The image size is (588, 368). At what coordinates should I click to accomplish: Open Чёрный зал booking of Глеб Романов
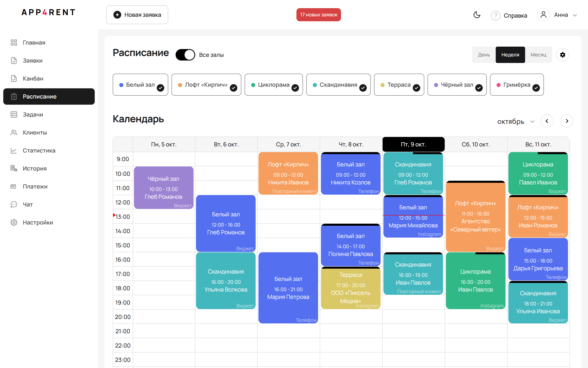tap(164, 188)
